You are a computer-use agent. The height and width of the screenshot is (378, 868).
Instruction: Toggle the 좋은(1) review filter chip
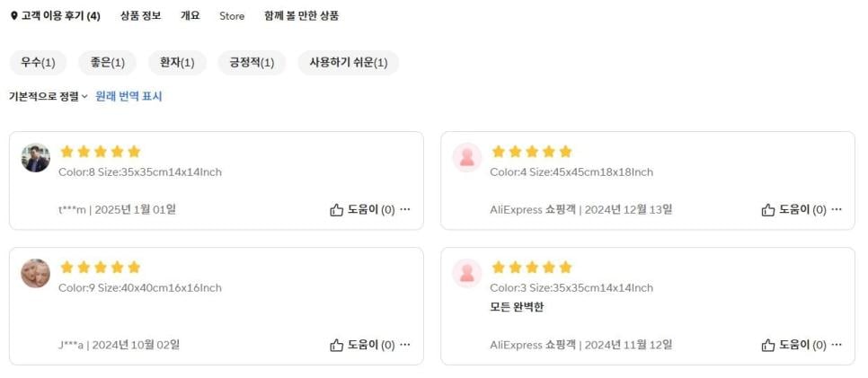pos(107,63)
